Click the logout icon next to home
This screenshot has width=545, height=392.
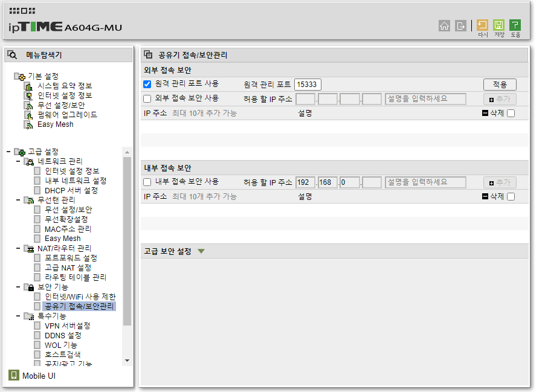(460, 26)
